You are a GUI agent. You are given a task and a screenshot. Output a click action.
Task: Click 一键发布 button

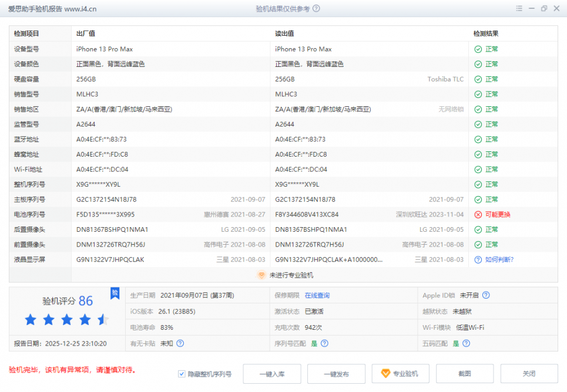click(336, 374)
